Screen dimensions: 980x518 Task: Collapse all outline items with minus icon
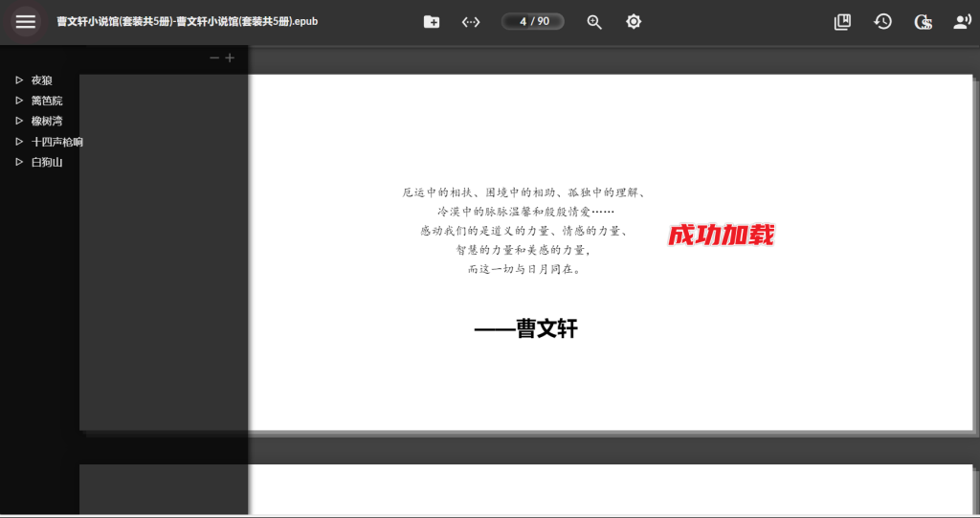coord(214,58)
